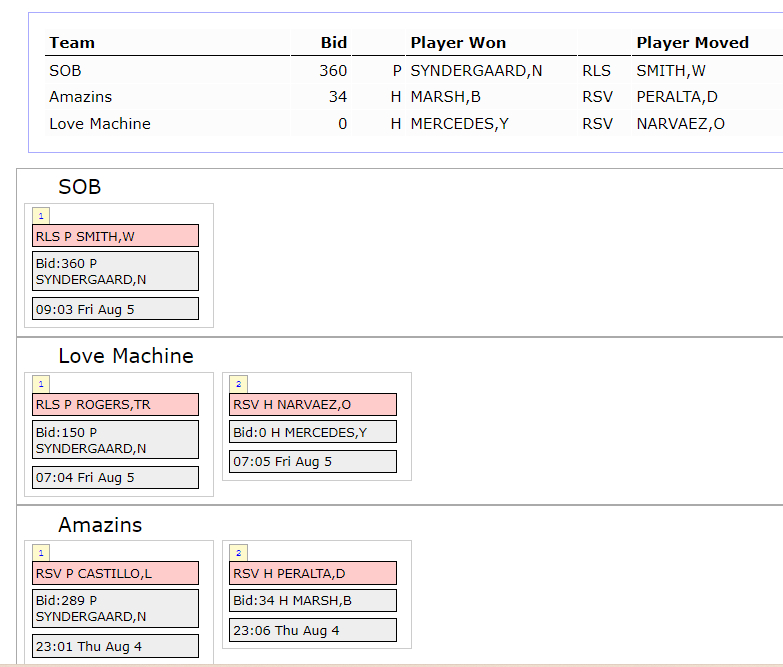Click the Team column header
The image size is (783, 667).
coord(72,42)
